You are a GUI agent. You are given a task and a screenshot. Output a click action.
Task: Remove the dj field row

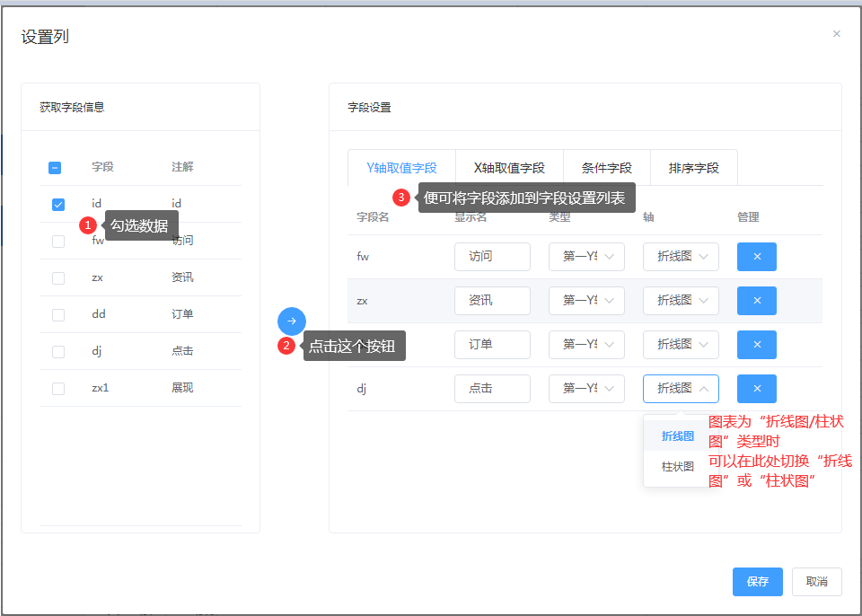point(756,389)
